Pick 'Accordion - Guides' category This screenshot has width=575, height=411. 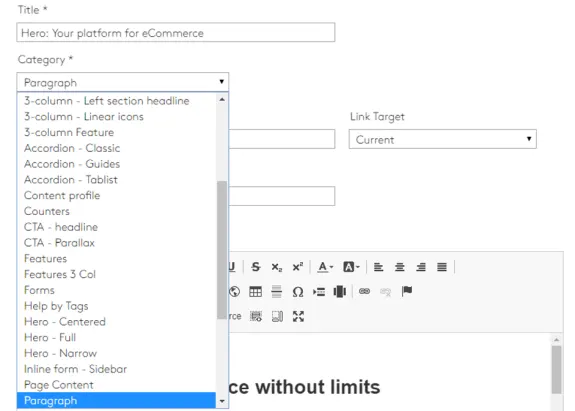pyautogui.click(x=117, y=164)
